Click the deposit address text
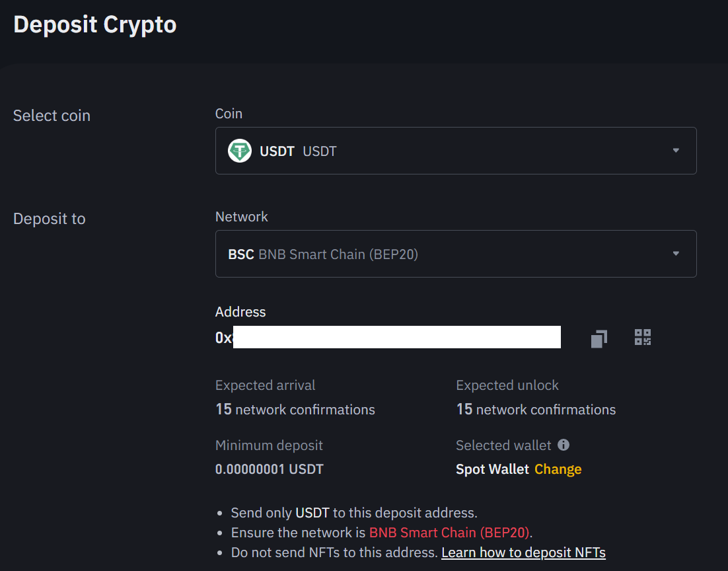The width and height of the screenshot is (728, 571). point(388,338)
